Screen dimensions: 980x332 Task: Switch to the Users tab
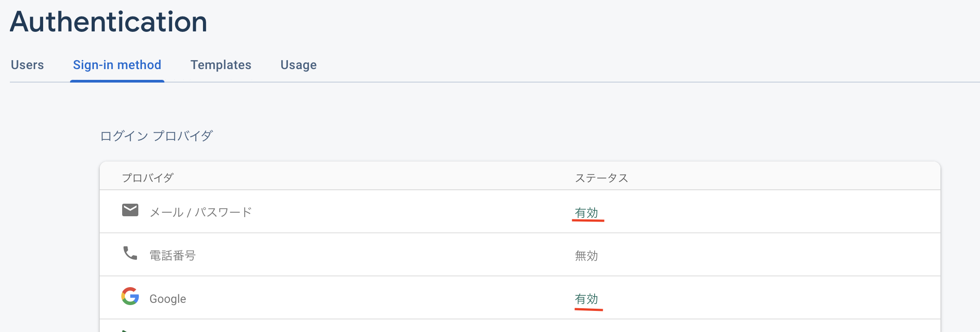(27, 65)
